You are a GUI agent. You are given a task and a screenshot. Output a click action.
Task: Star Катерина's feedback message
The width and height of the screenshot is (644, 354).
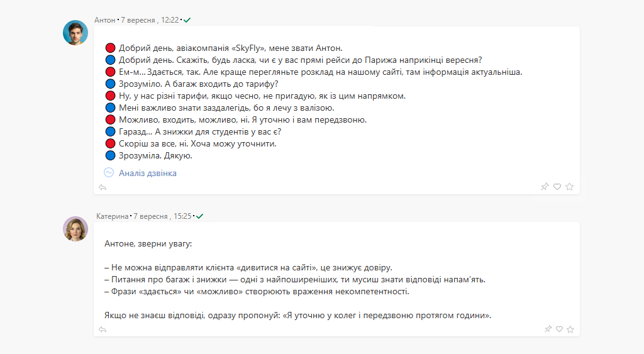pos(570,329)
